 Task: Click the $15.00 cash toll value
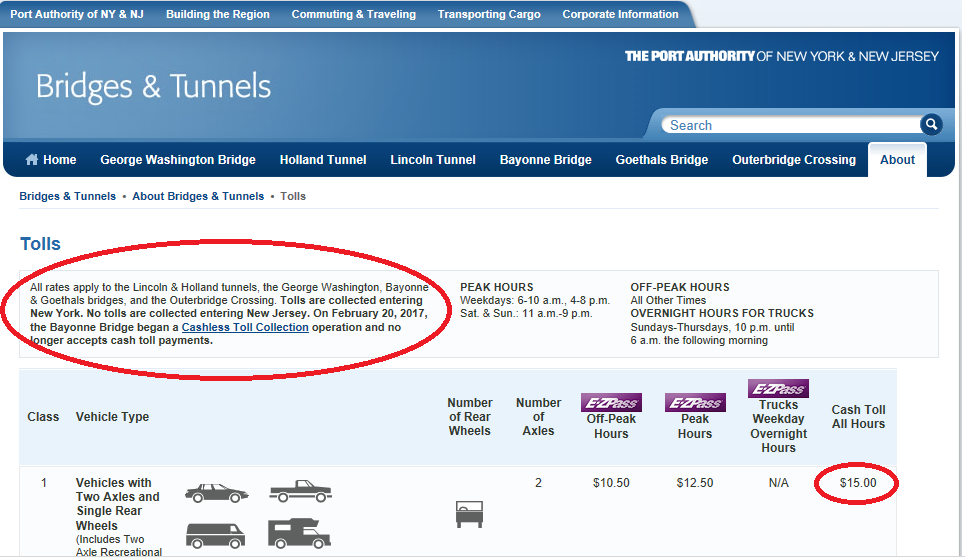[858, 483]
